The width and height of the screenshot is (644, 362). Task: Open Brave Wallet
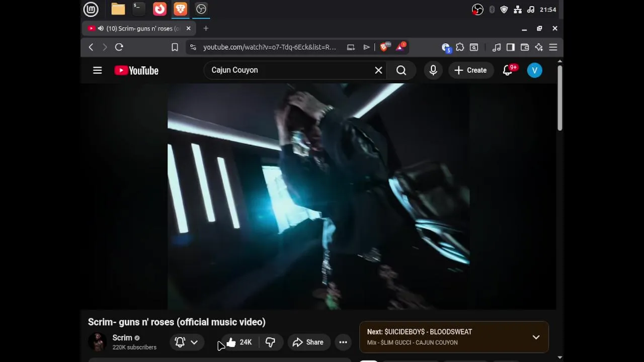[x=525, y=47]
